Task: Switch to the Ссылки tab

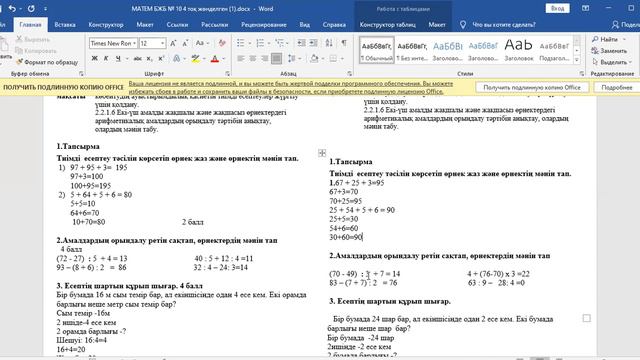Action: [x=177, y=24]
